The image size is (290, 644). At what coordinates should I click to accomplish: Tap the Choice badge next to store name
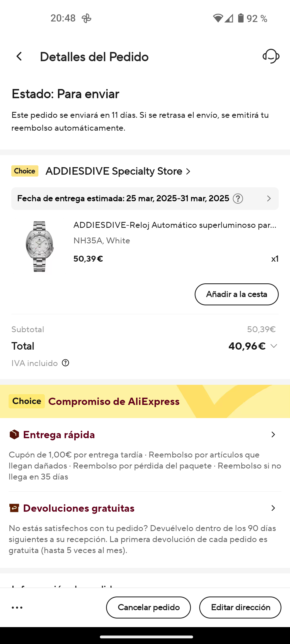tap(25, 171)
